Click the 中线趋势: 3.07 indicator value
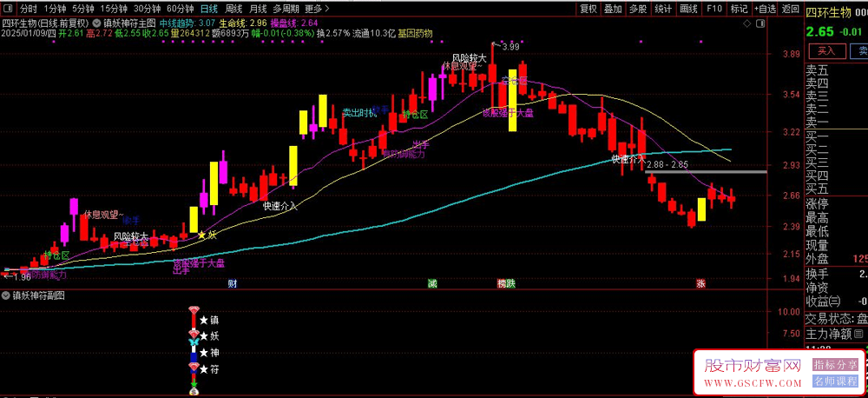Image resolution: width=868 pixels, height=398 pixels. click(187, 23)
